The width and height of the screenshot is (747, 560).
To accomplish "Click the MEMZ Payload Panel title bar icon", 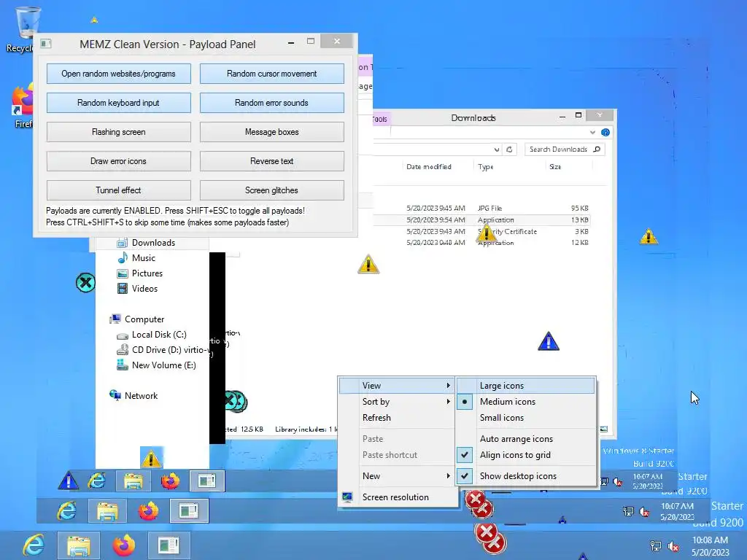I will coord(46,44).
